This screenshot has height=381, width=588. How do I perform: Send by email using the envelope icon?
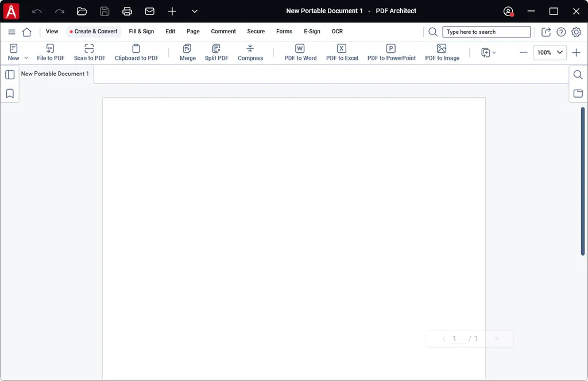tap(150, 11)
